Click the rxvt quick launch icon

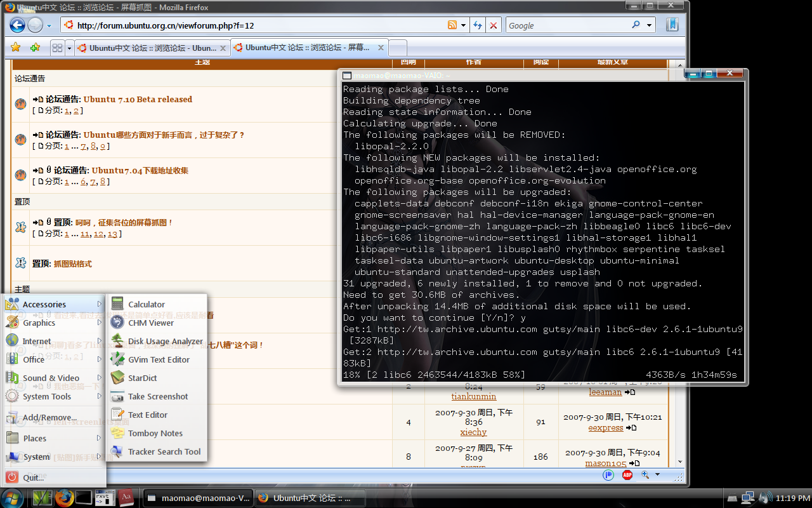(105, 498)
